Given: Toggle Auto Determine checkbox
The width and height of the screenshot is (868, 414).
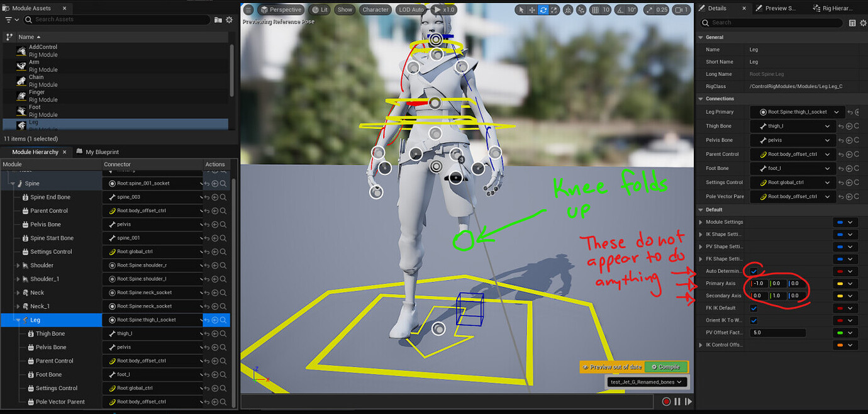Looking at the screenshot, I should [754, 271].
